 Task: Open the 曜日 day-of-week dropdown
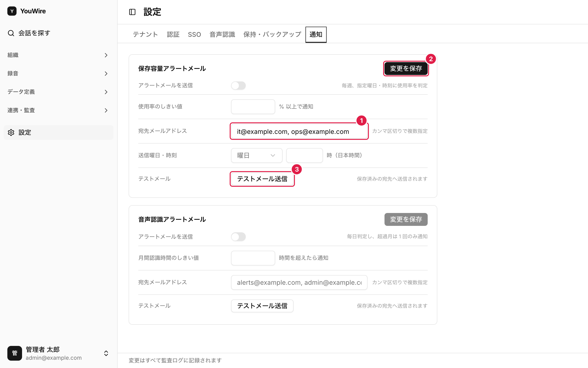[x=257, y=155]
